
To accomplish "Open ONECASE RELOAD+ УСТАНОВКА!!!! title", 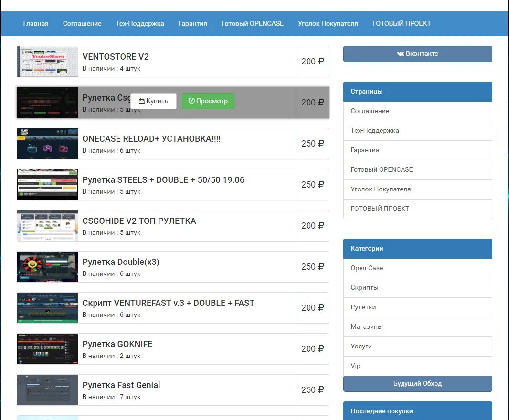I will coord(151,139).
